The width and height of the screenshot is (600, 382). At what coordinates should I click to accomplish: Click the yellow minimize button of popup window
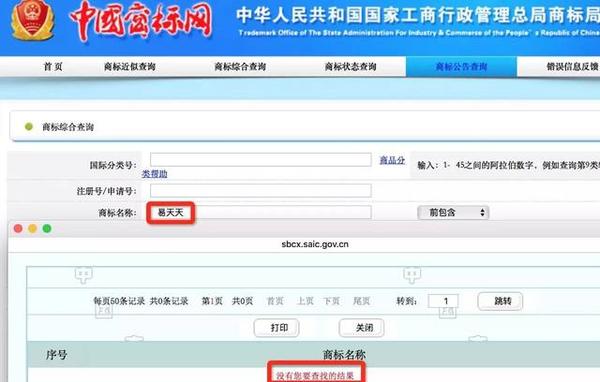click(33, 229)
